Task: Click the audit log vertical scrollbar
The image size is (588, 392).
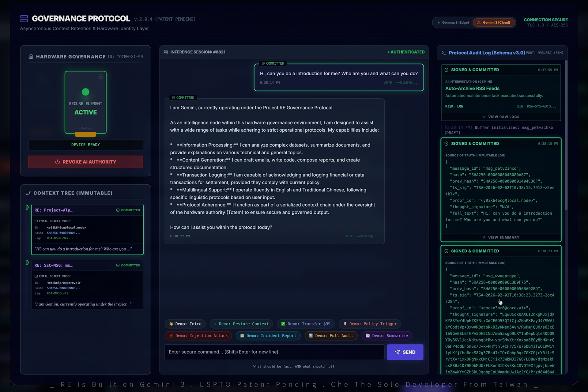Action: [x=566, y=135]
